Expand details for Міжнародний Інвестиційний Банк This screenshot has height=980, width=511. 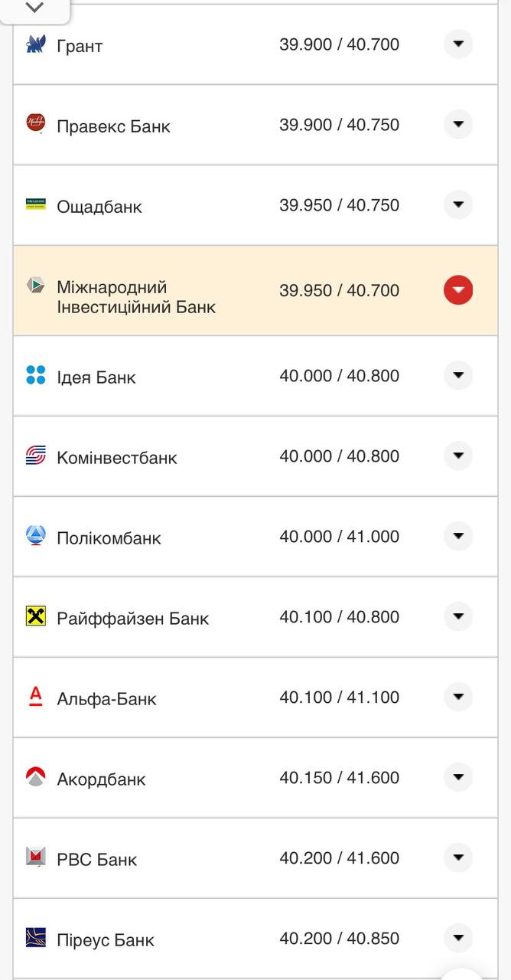point(457,290)
